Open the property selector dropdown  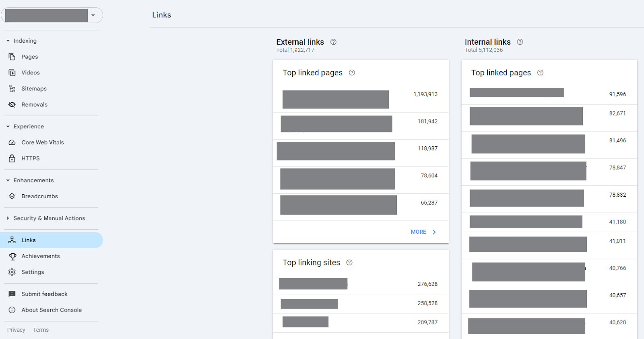[93, 15]
